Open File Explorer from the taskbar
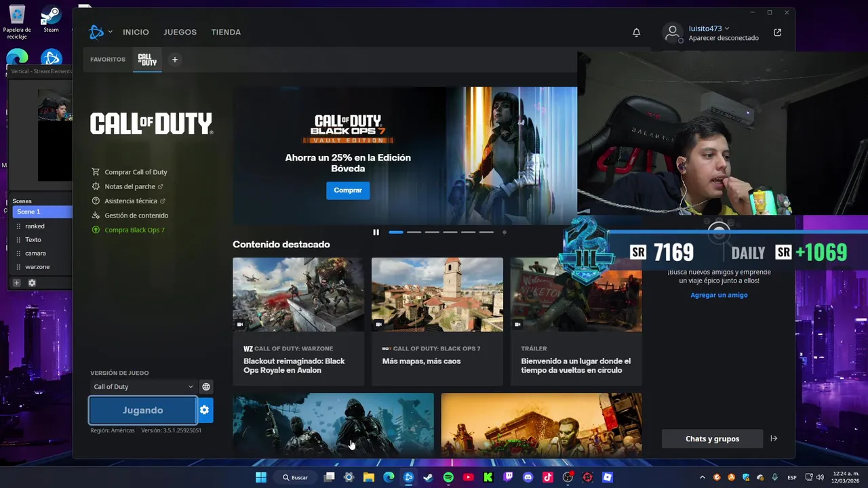 pyautogui.click(x=369, y=477)
